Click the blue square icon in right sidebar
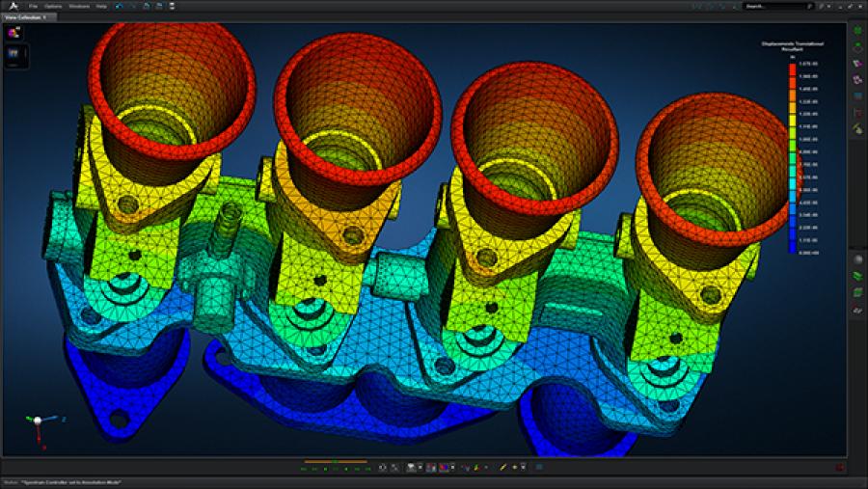This screenshot has height=489, width=868. click(857, 96)
